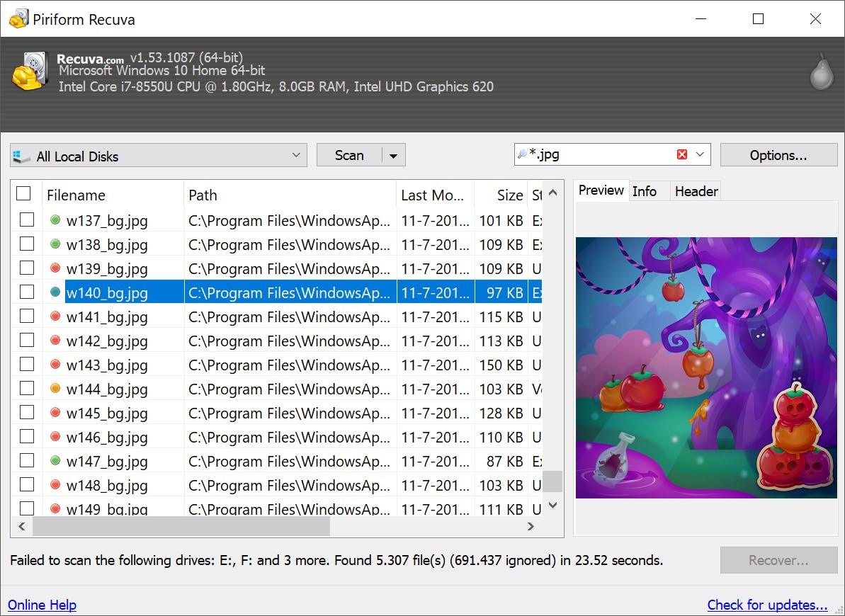
Task: Click the Scan button
Action: click(349, 156)
